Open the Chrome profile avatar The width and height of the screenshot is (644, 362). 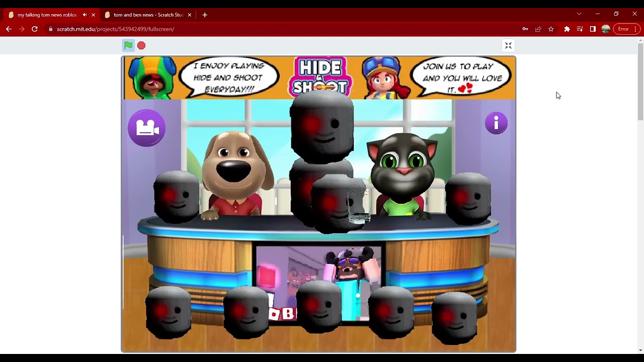606,29
